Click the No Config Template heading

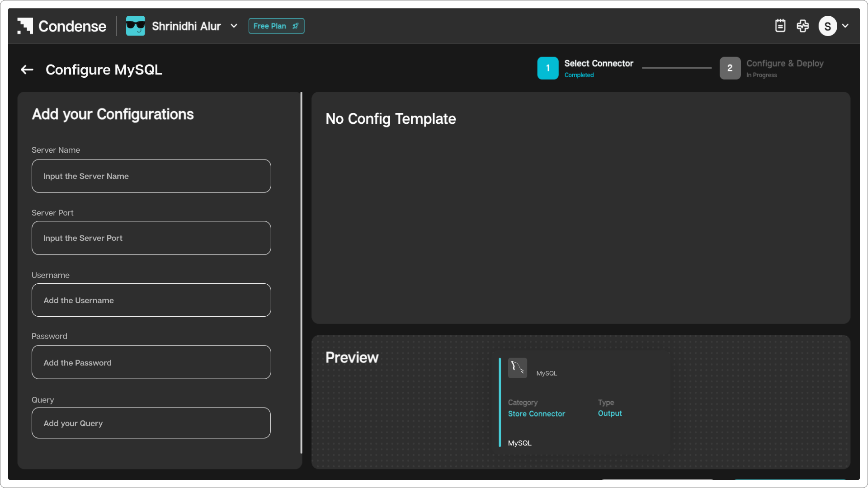click(x=391, y=118)
